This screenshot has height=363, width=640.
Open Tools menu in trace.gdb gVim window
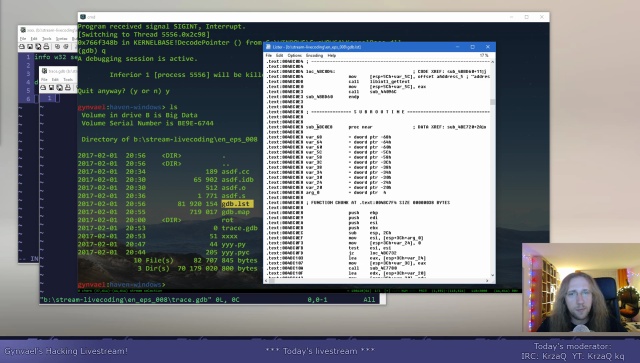point(68,80)
